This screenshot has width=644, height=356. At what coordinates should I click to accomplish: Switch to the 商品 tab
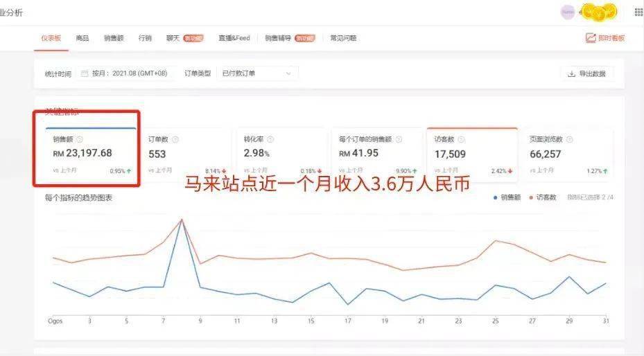pos(82,38)
